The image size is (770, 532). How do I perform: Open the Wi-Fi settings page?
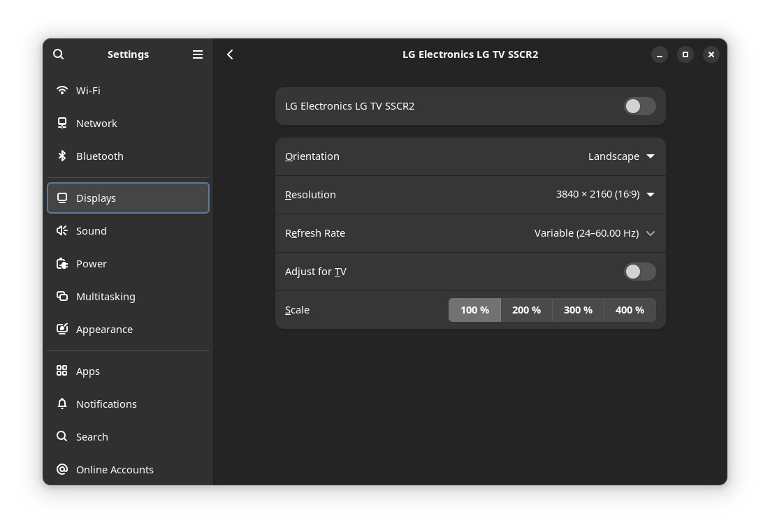(128, 90)
